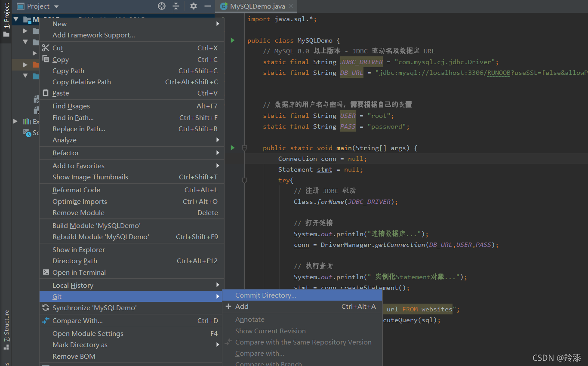Screen dimensions: 588x366
Task: Select Build Module 'MySQLDemo'
Action: click(132, 225)
